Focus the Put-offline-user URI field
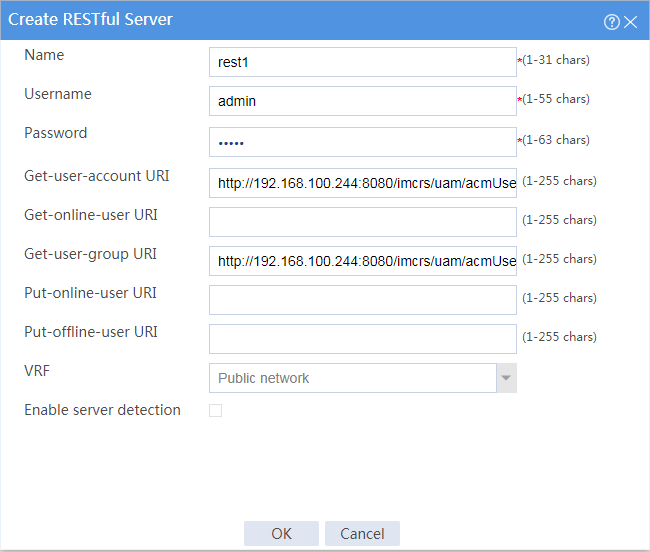The image size is (650, 552). tap(363, 339)
